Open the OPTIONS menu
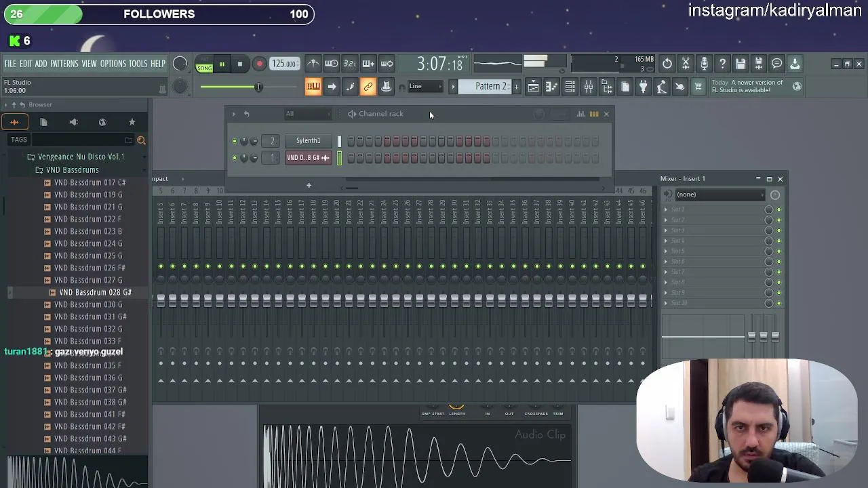868x488 pixels. pyautogui.click(x=113, y=64)
